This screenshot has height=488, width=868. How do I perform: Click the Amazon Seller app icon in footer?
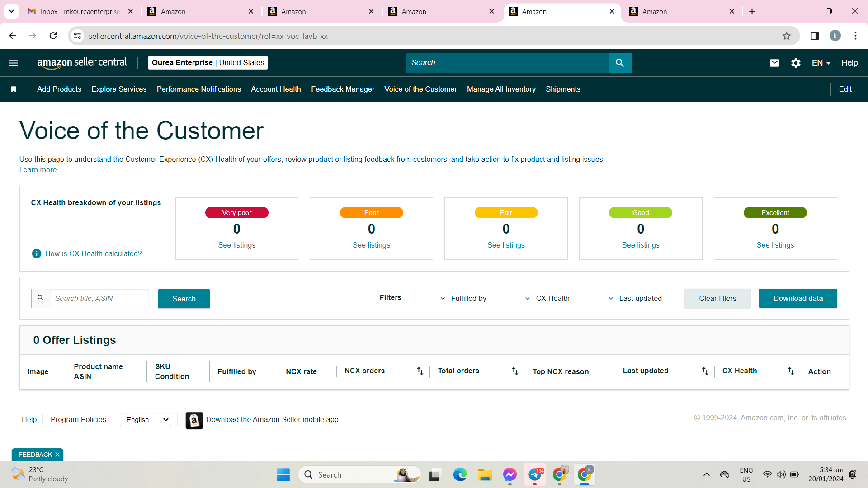[194, 420]
